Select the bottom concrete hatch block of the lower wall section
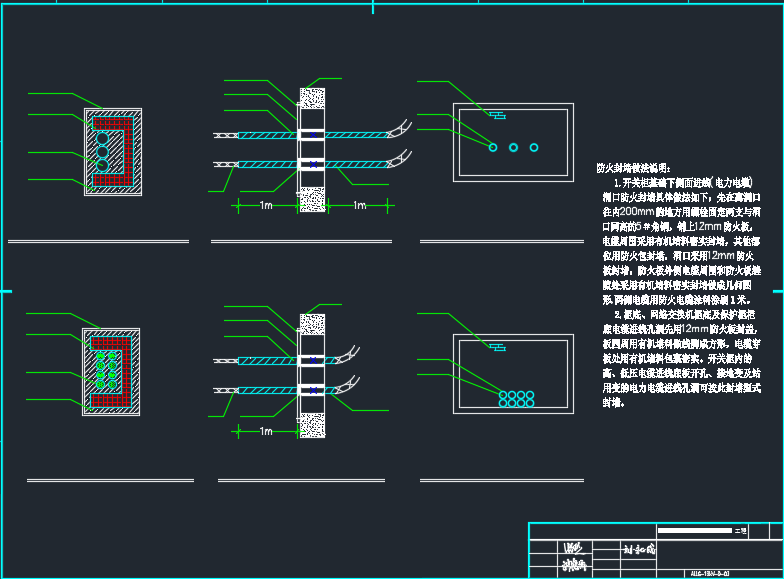This screenshot has width=784, height=579. tap(312, 425)
